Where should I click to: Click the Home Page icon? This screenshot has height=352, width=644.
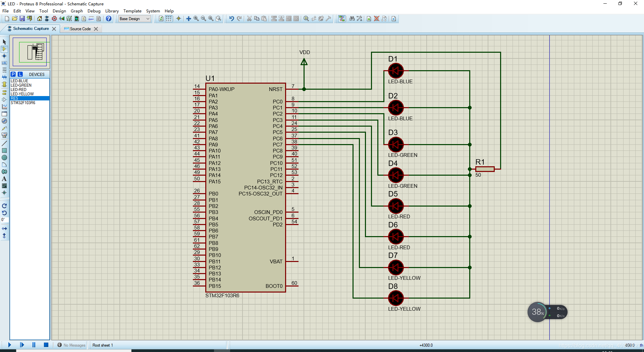coord(40,18)
